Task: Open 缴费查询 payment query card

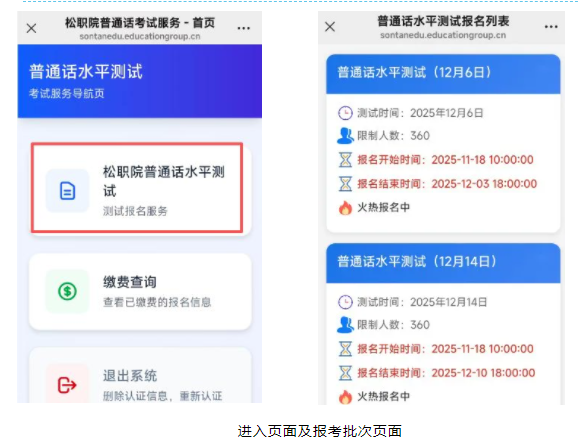Action: tap(140, 292)
